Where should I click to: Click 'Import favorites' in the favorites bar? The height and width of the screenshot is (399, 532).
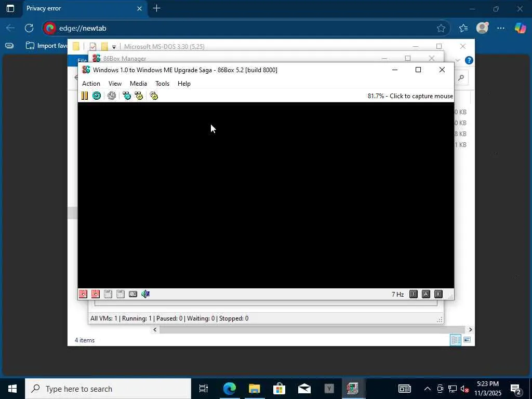click(x=47, y=46)
